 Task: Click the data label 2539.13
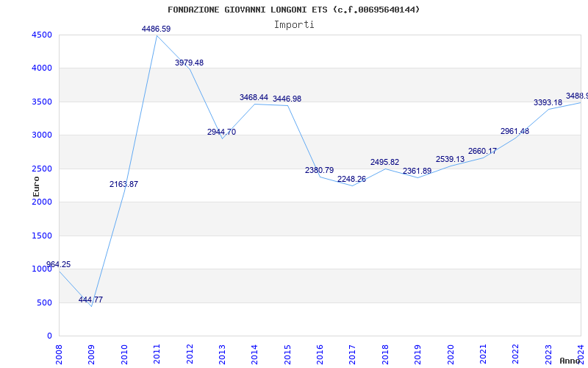[x=450, y=159]
